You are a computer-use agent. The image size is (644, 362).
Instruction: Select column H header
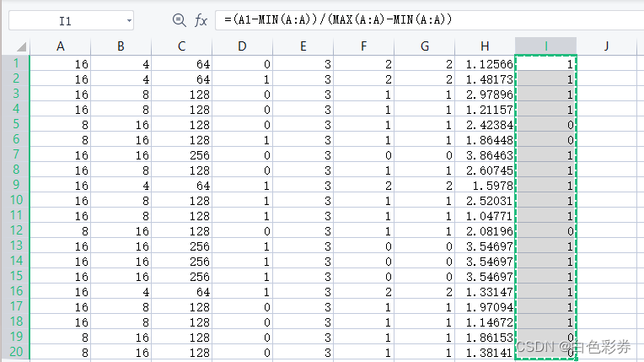tap(485, 46)
